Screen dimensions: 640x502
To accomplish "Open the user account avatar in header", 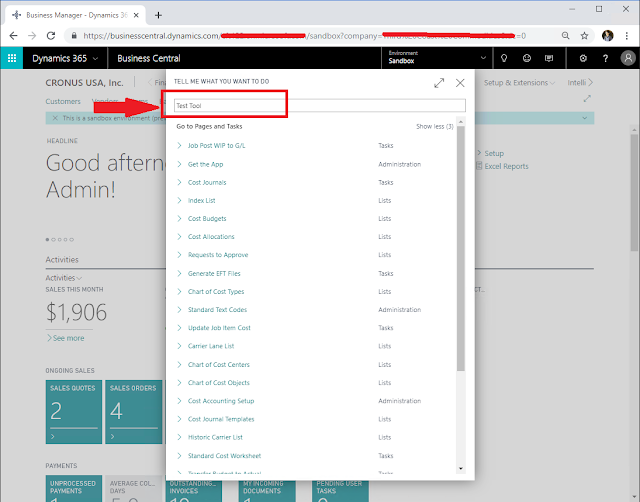I will pyautogui.click(x=628, y=58).
